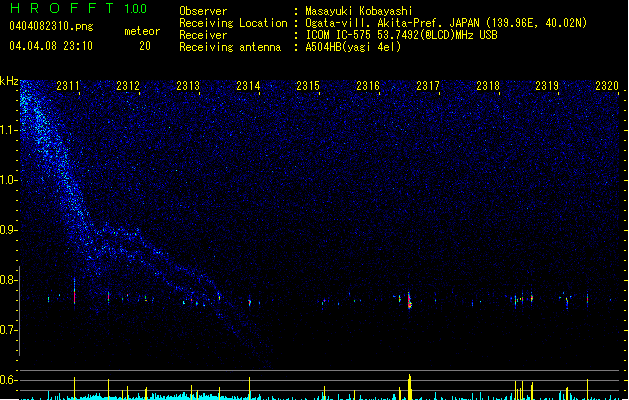Click the 2311 time axis marker

point(68,86)
